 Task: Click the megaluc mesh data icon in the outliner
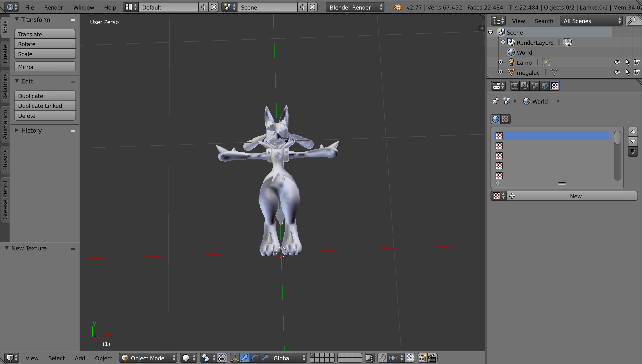(554, 72)
